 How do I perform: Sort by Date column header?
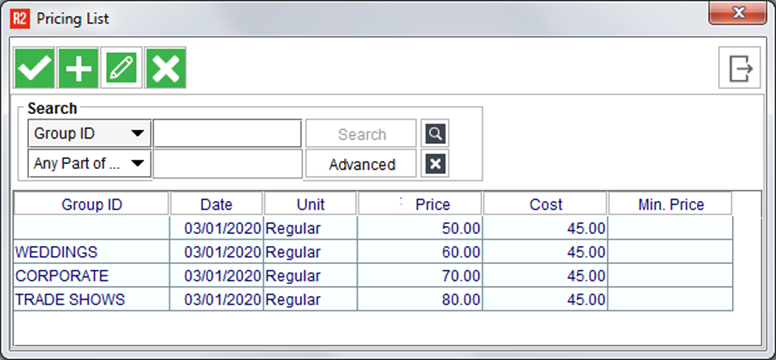click(216, 204)
